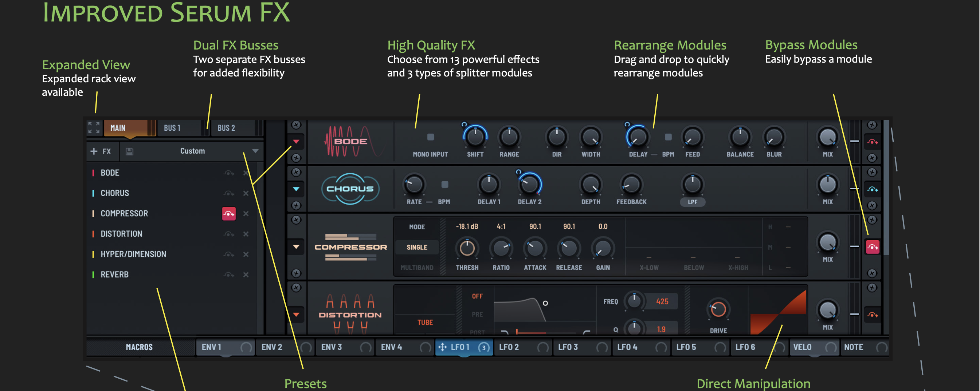Select the ENV 3 modulator tab

click(345, 347)
